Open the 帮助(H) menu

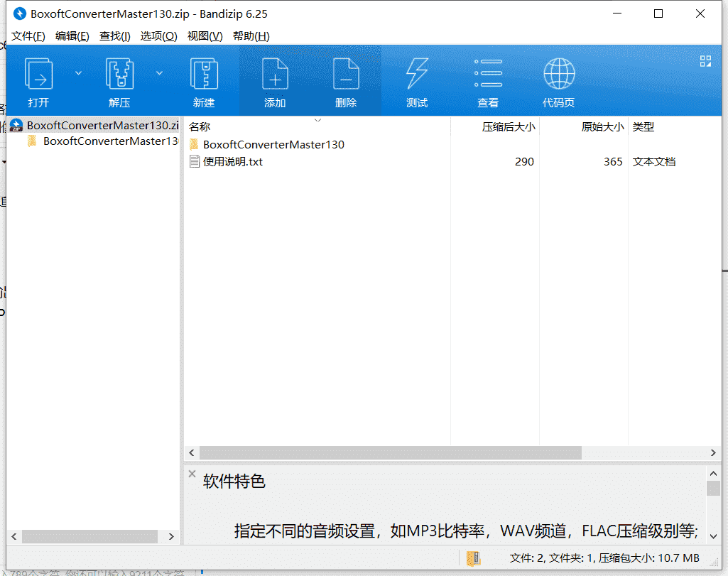251,36
